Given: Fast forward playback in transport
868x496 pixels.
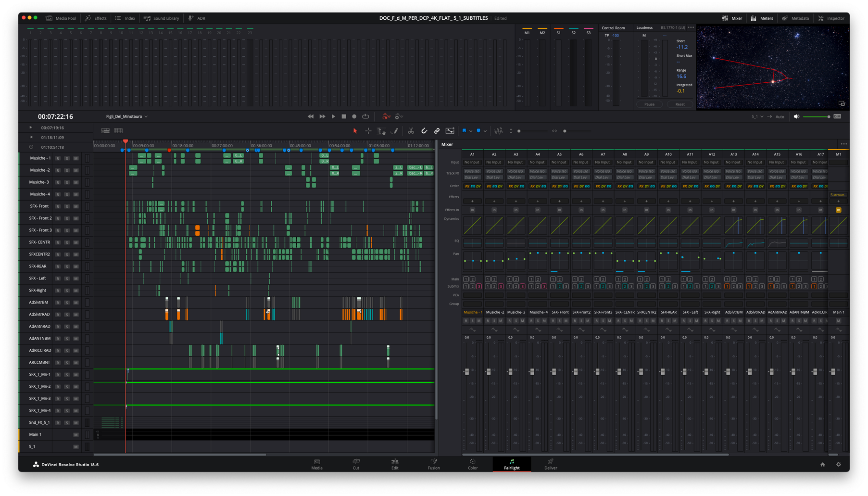Looking at the screenshot, I should (322, 116).
